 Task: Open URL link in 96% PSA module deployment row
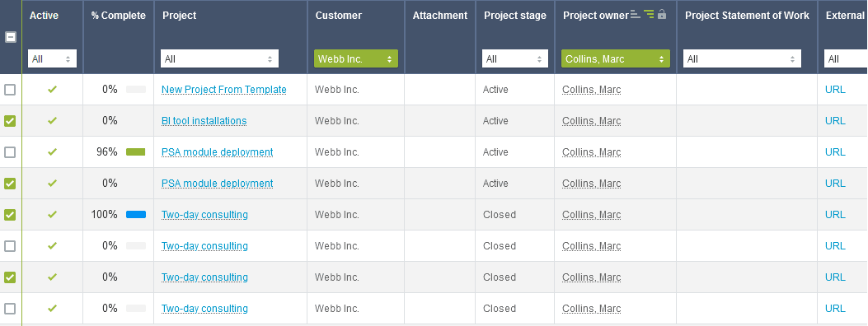[x=835, y=152]
